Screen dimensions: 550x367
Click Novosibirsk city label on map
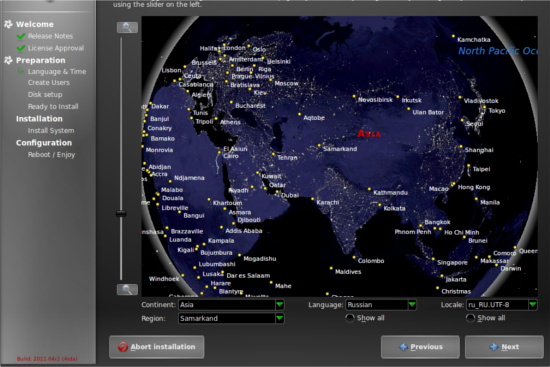coord(375,100)
